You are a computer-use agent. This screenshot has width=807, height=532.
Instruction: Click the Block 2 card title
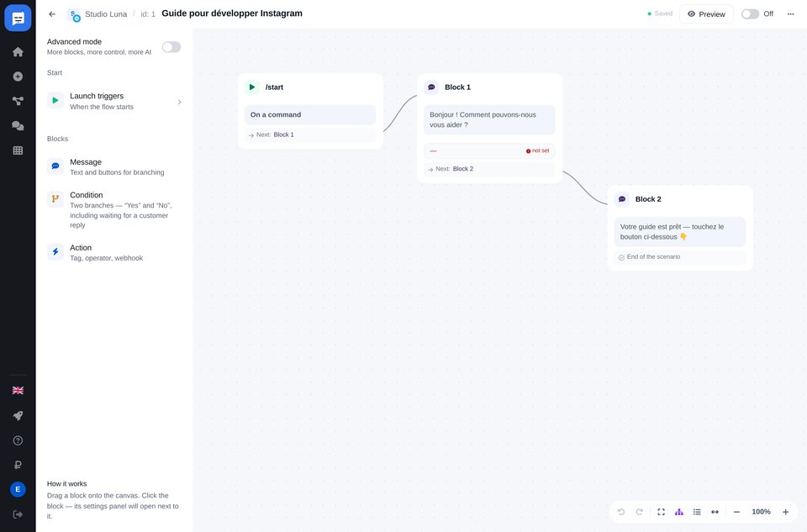tap(648, 199)
